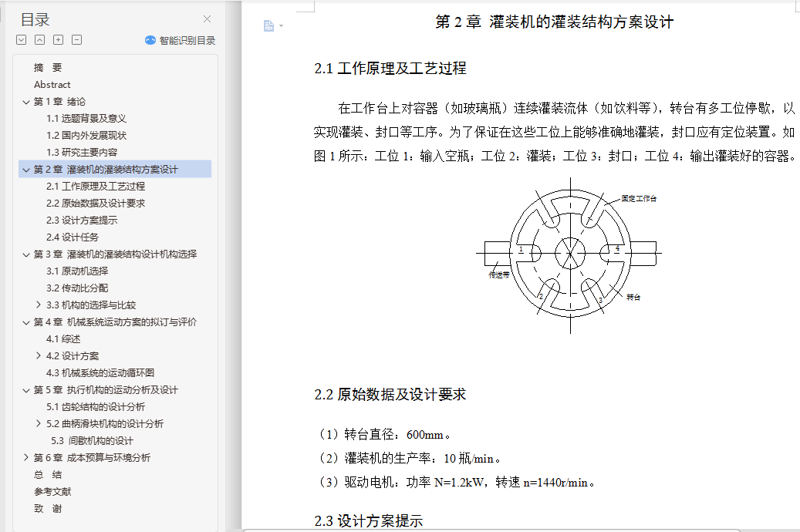Open 3.1 原动机选择 section
Viewport: 800px width, 532px height.
click(x=77, y=271)
